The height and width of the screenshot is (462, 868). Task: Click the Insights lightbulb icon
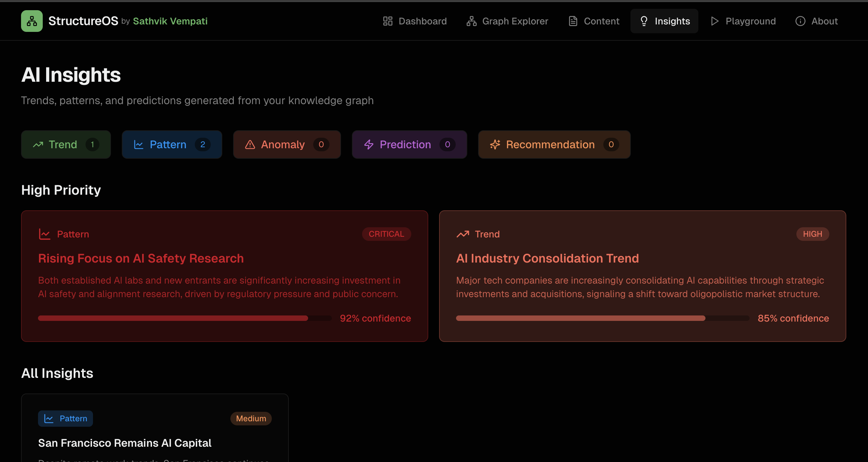click(x=644, y=21)
